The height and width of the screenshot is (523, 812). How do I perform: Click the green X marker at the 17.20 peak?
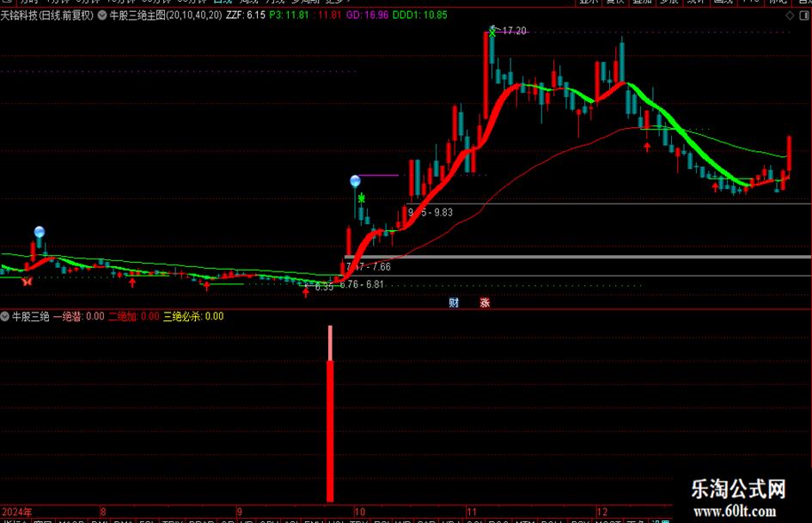(492, 32)
